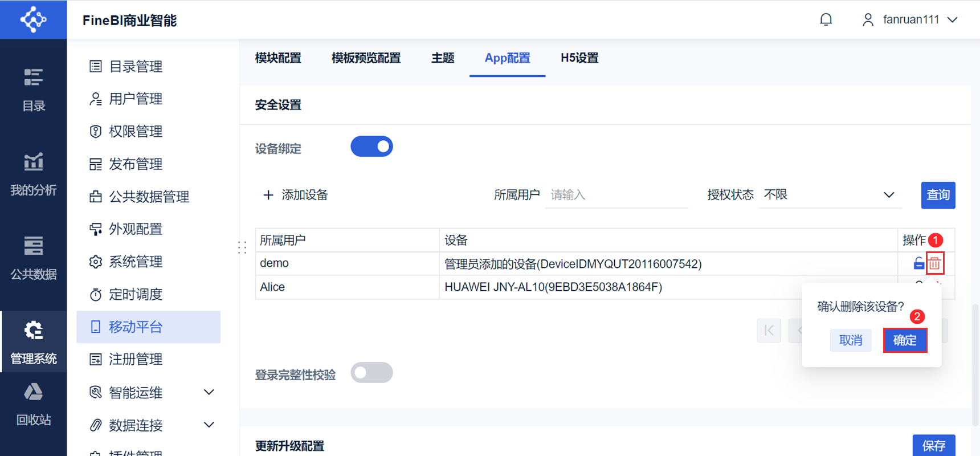Image resolution: width=980 pixels, height=456 pixels.
Task: Click the 用户管理 menu icon
Action: [96, 99]
